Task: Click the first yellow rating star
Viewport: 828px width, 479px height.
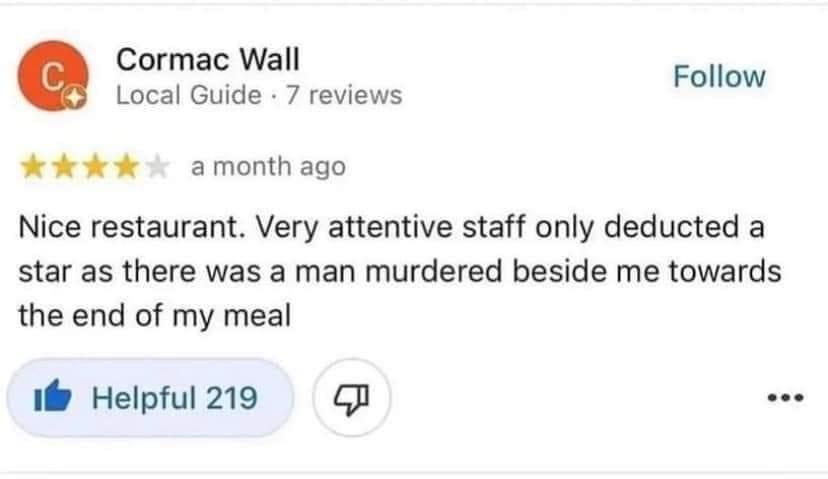Action: (x=33, y=167)
